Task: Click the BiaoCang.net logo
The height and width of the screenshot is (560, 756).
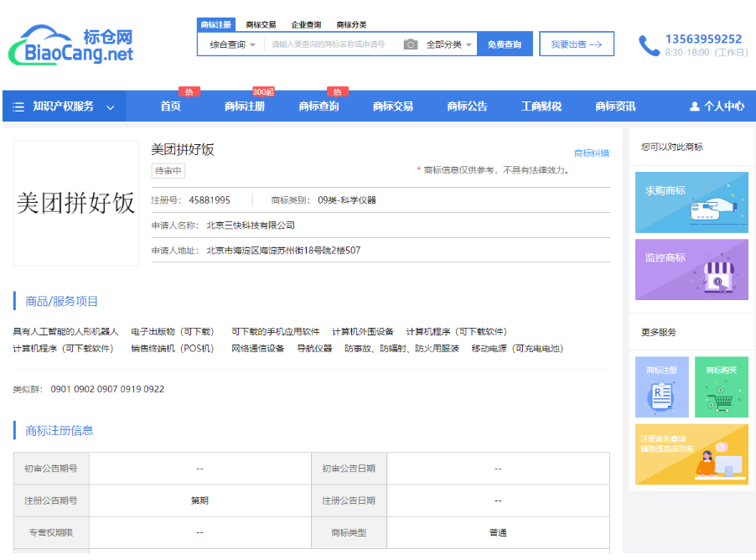Action: point(71,45)
